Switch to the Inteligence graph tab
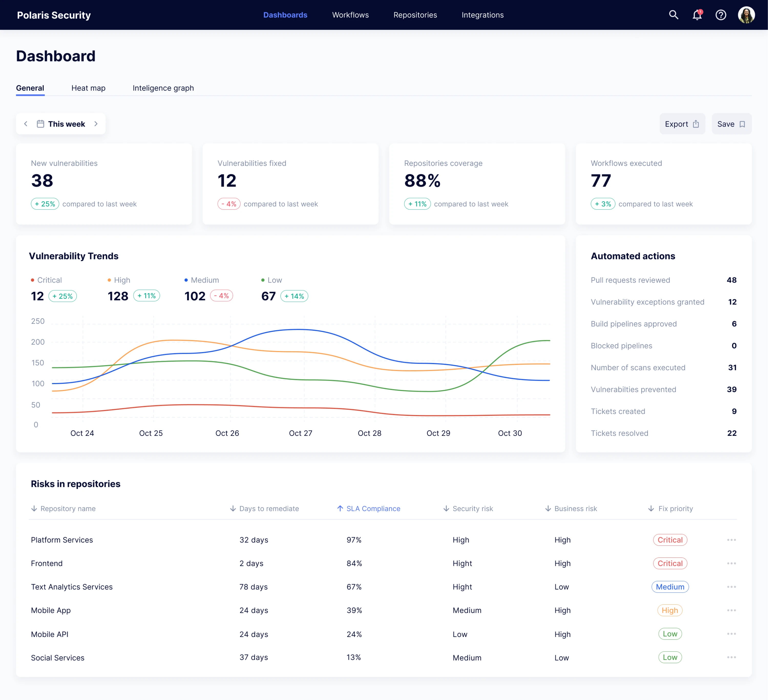The height and width of the screenshot is (700, 768). (x=163, y=88)
